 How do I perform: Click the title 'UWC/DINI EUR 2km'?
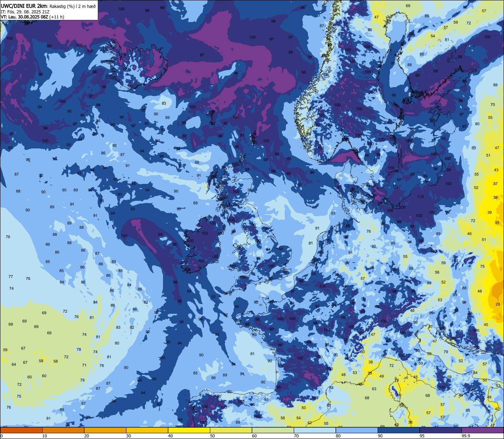[x=24, y=6]
